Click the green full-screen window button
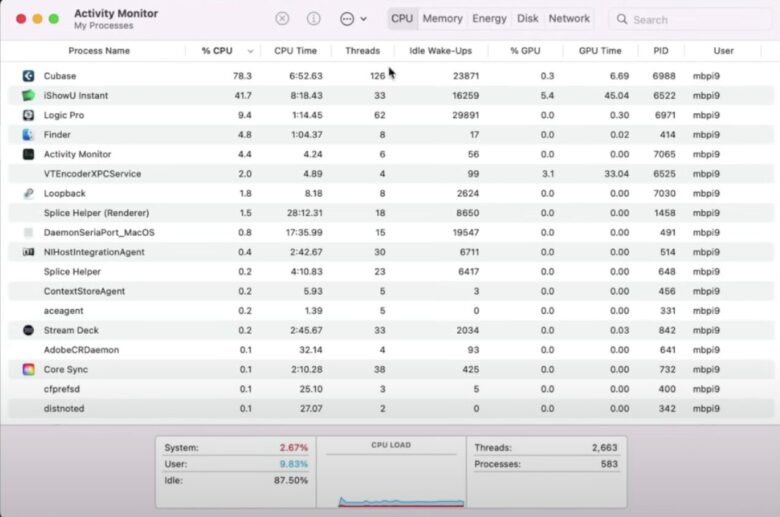Image resolution: width=780 pixels, height=517 pixels. (x=54, y=19)
